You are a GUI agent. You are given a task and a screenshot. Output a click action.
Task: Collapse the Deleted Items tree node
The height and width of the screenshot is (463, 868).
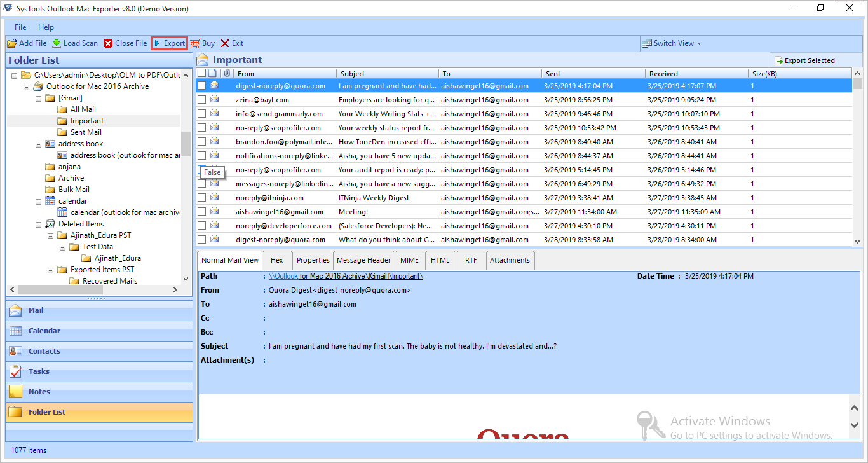37,224
